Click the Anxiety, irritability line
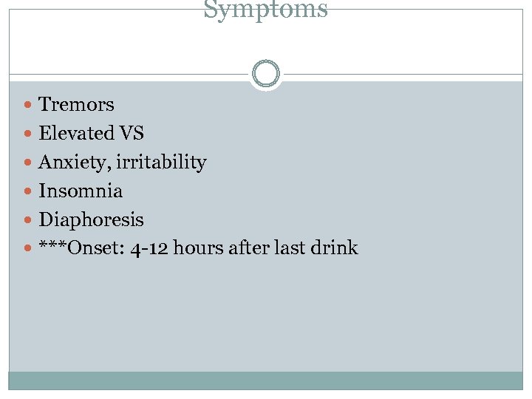This screenshot has width=532, height=399. pos(122,163)
